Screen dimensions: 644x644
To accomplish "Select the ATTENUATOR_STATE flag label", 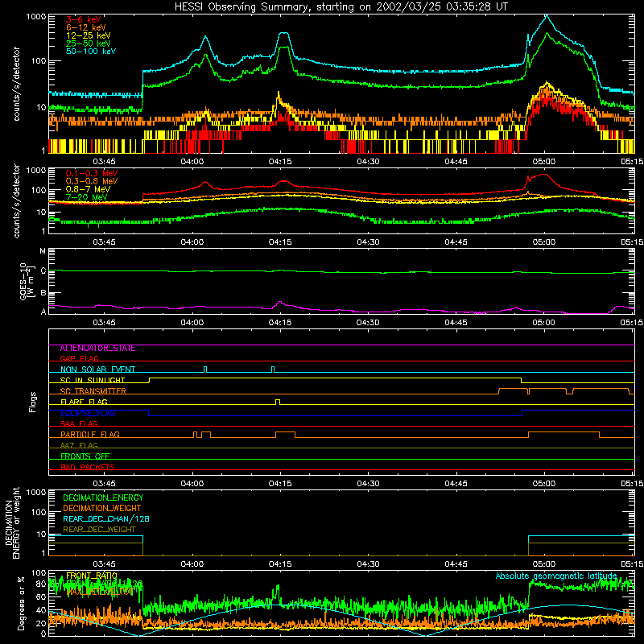I will click(x=97, y=349).
